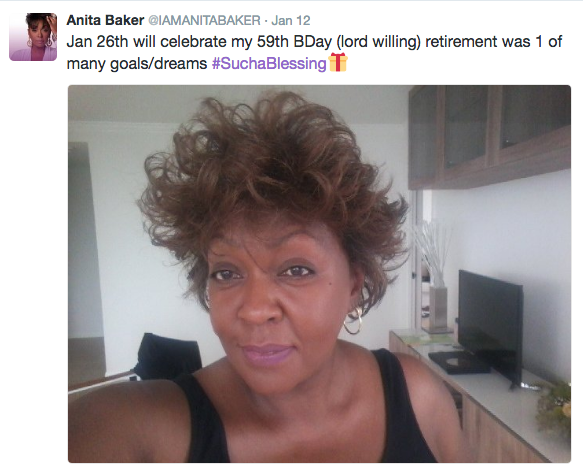Expand the attached selfie photo
The image size is (583, 464).
pos(319,274)
